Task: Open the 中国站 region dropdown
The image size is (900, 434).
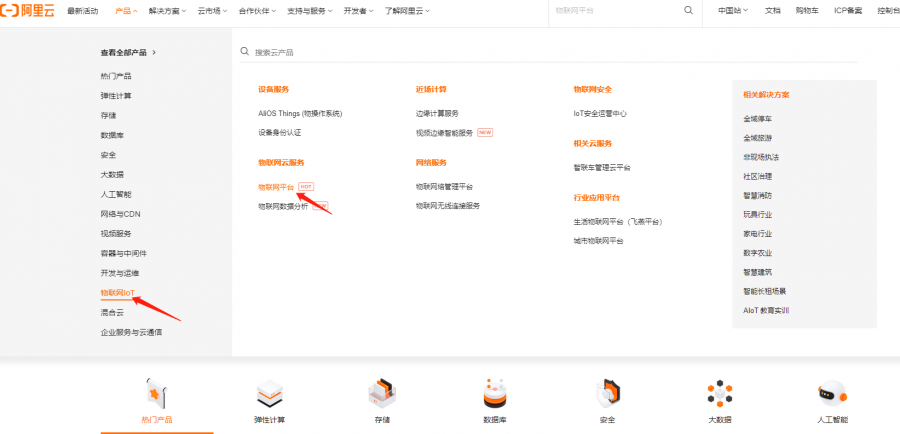Action: tap(733, 10)
